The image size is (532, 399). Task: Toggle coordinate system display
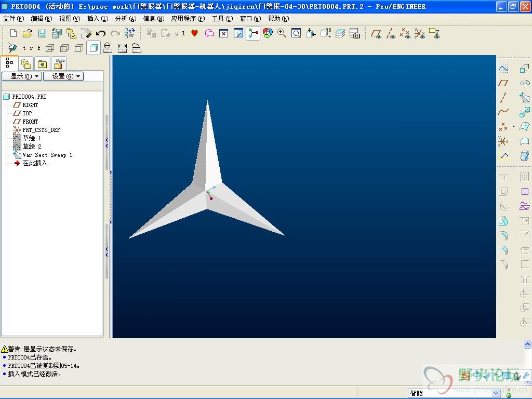[419, 33]
